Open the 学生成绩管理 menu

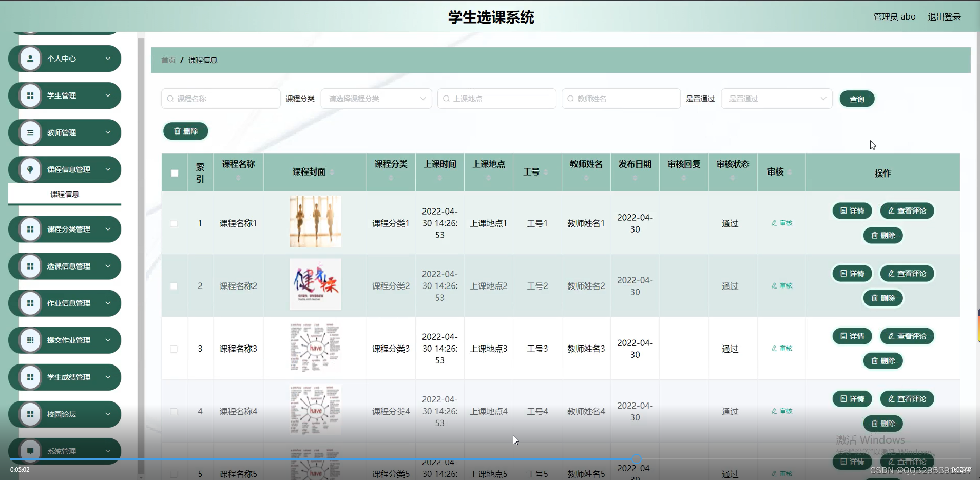coord(65,377)
